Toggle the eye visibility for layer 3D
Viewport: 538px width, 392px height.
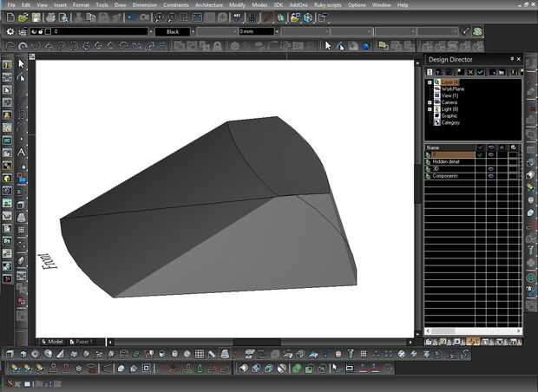coord(491,169)
